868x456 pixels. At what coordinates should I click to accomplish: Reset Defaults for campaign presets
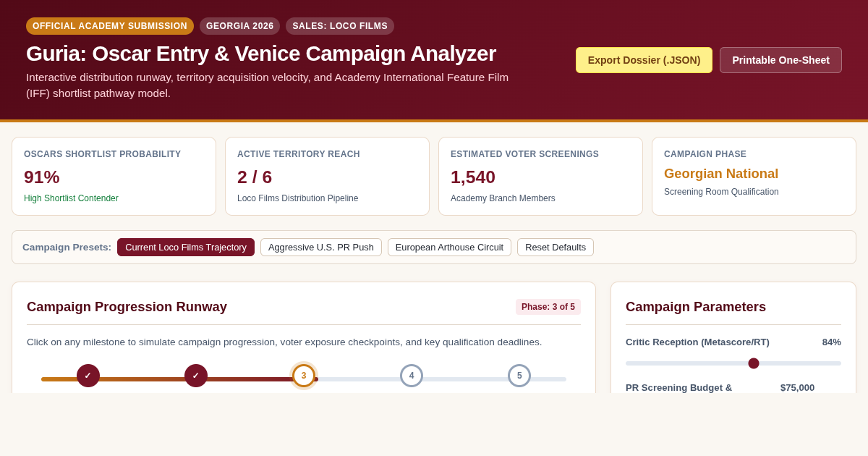pos(556,247)
